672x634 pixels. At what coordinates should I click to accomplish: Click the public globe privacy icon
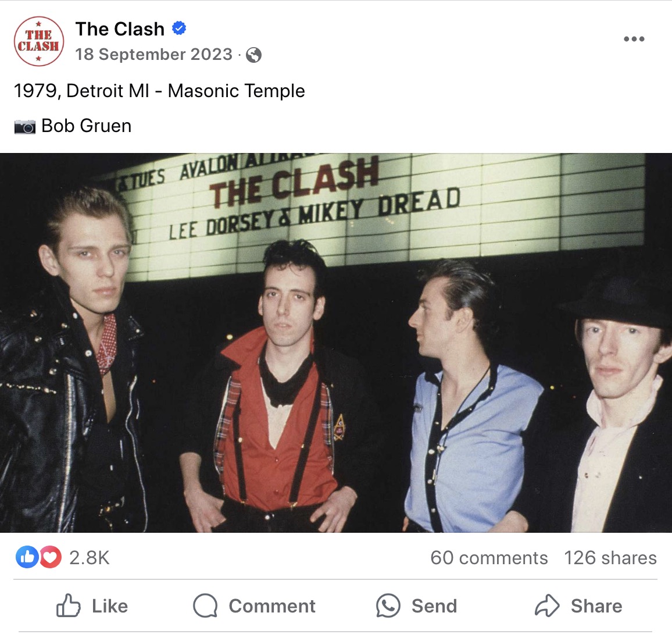pyautogui.click(x=253, y=55)
